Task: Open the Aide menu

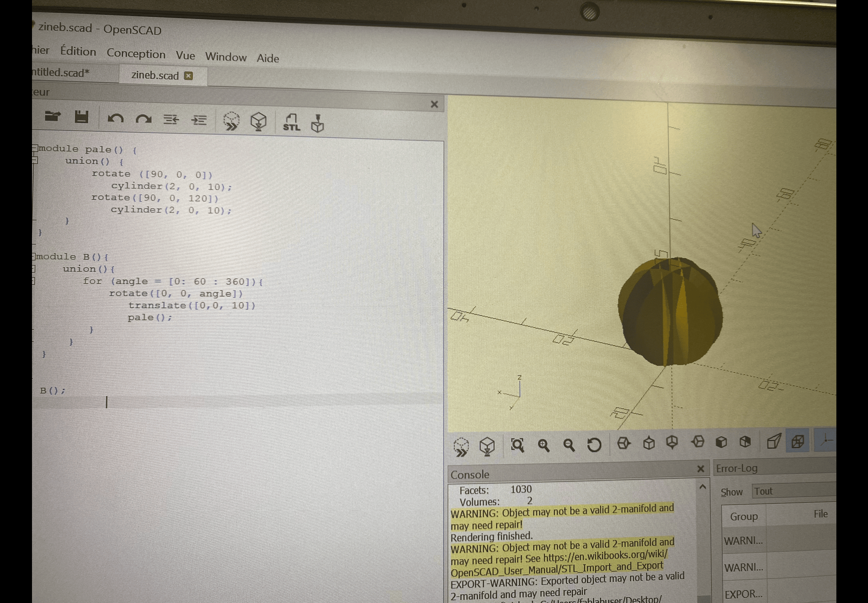Action: pyautogui.click(x=268, y=58)
